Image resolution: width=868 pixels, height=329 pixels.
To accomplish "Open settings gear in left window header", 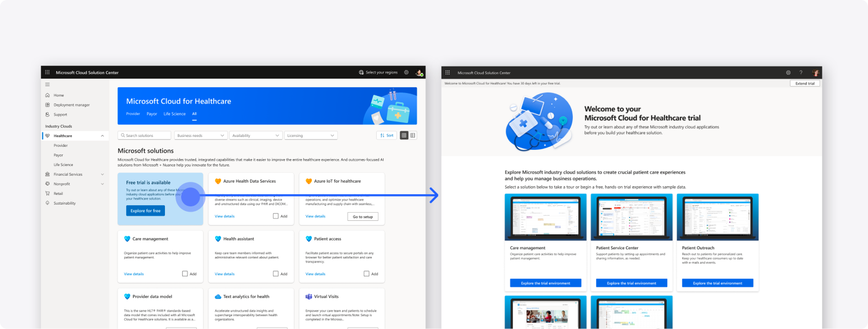I will [x=406, y=72].
